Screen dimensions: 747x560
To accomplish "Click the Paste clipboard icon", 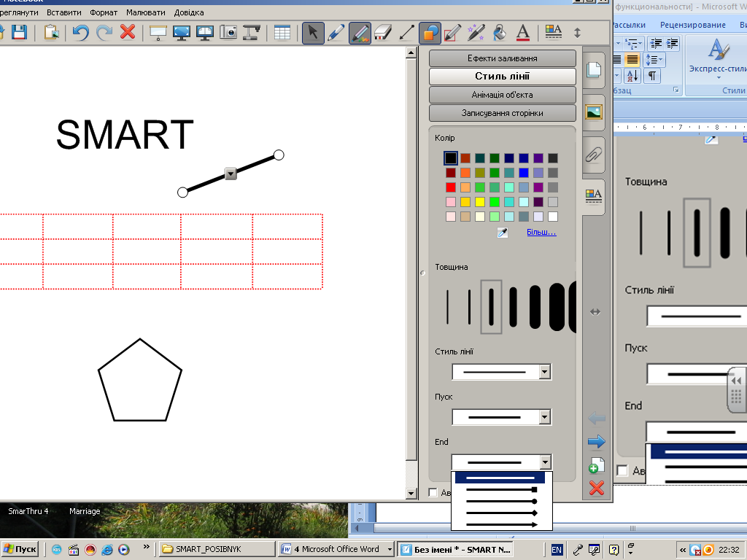I will point(52,32).
